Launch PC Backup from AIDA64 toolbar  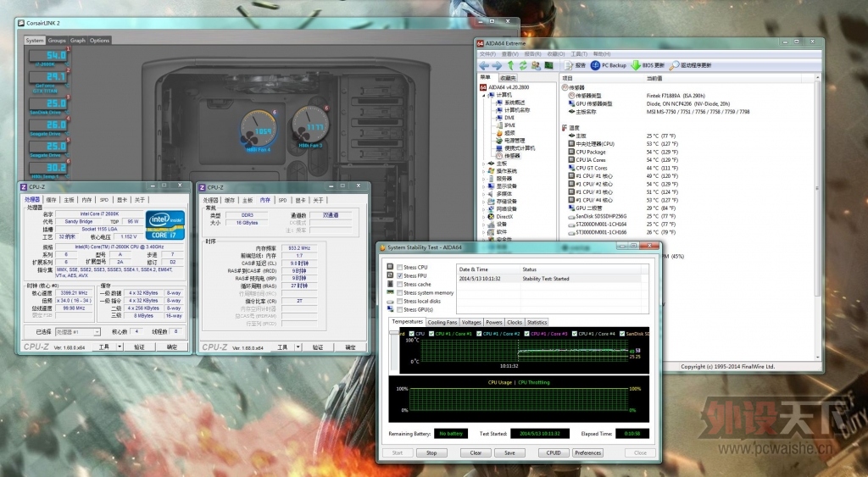pos(609,65)
